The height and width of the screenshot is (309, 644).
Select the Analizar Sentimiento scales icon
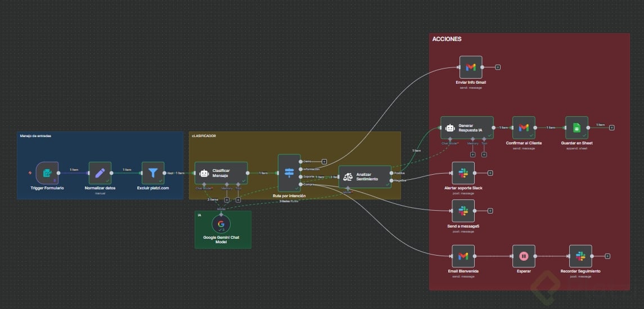[348, 177]
